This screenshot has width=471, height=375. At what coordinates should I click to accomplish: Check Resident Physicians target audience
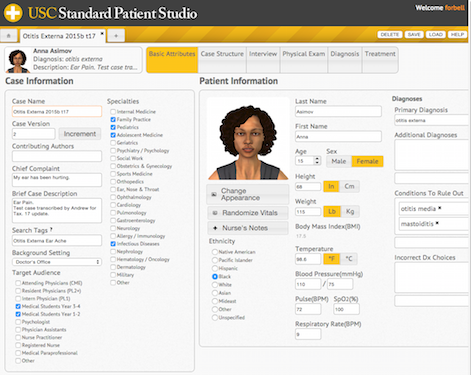point(18,291)
